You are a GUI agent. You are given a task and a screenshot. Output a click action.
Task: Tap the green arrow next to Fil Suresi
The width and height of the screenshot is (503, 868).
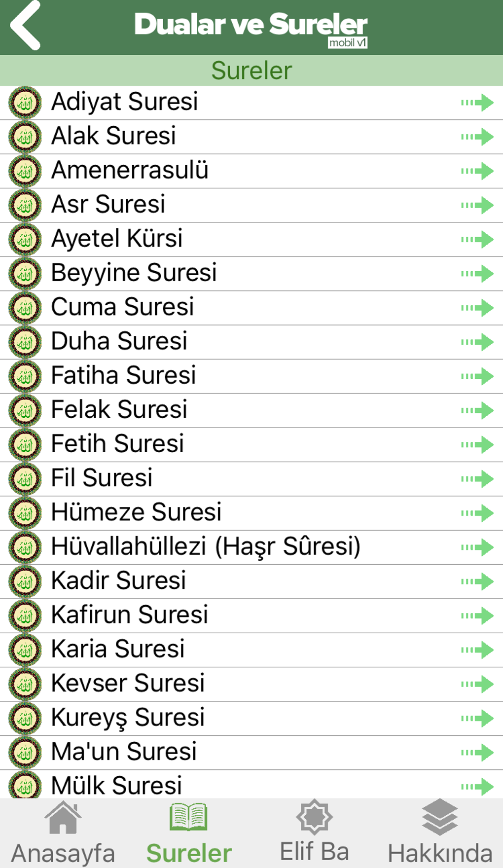[476, 477]
